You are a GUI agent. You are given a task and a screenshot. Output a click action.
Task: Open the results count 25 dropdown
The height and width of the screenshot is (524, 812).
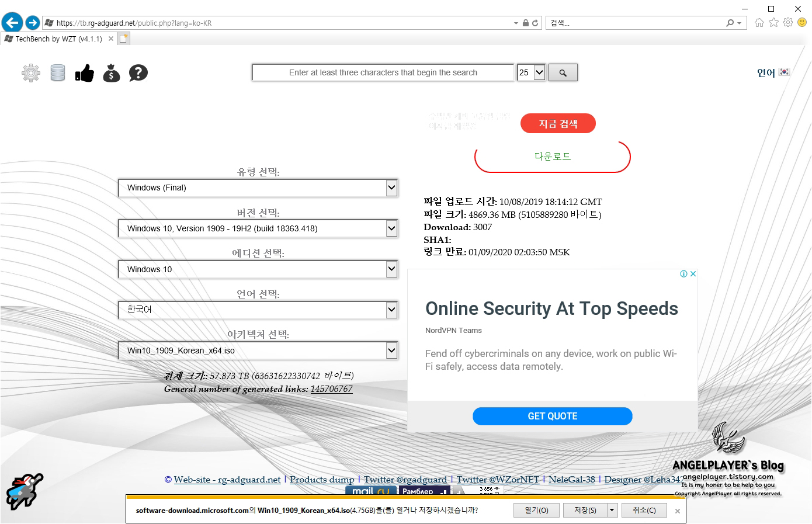(531, 72)
